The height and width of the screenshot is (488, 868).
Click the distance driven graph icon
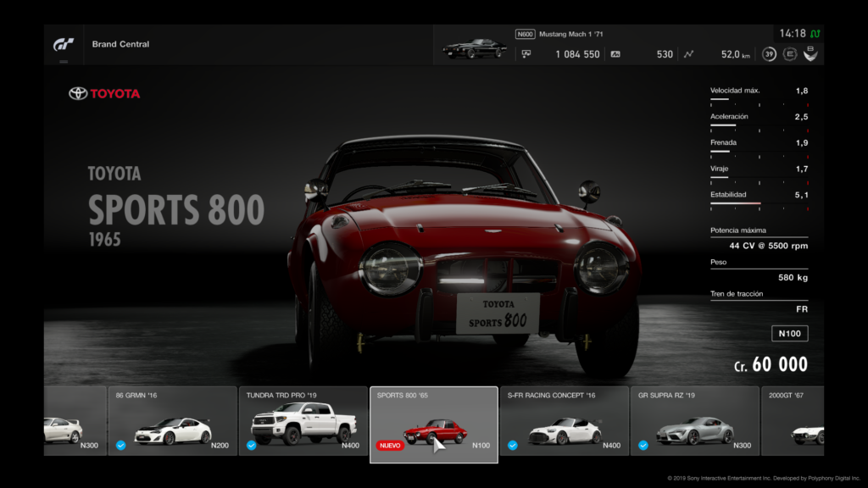[688, 54]
